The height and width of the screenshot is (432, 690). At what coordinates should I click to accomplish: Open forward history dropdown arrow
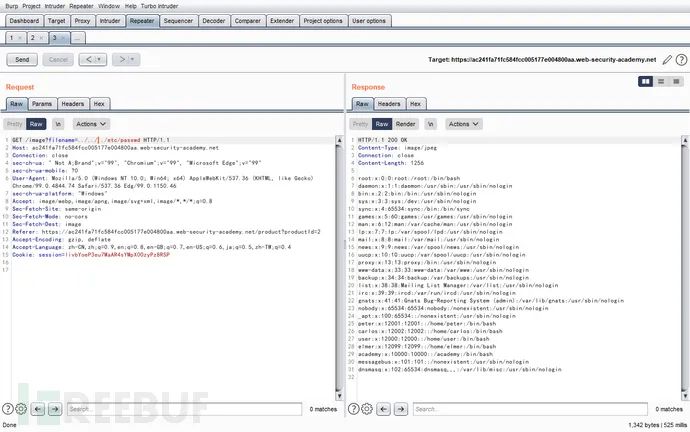coord(132,60)
